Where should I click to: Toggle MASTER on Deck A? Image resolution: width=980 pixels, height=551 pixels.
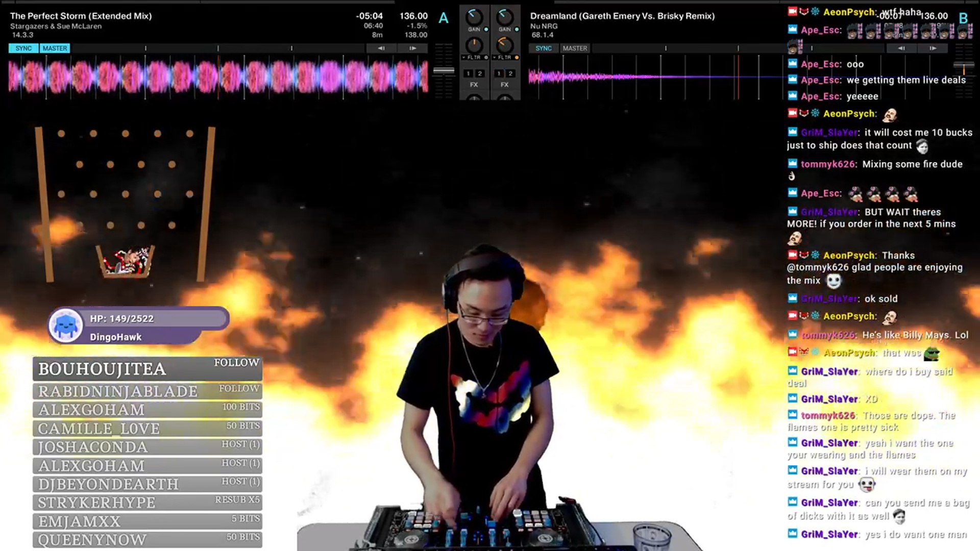tap(55, 48)
